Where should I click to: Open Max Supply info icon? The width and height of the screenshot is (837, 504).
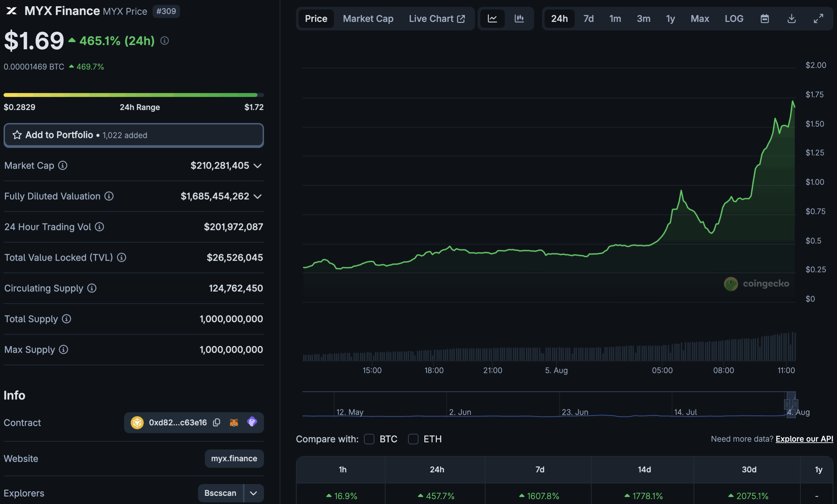[x=63, y=349]
